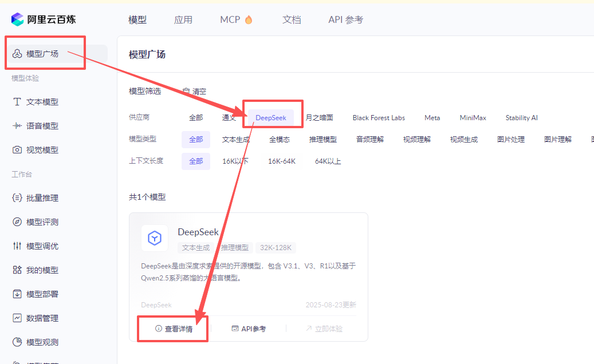Viewport: 594px width, 364px height.
Task: Filter model type by 音频理解
Action: pyautogui.click(x=369, y=139)
